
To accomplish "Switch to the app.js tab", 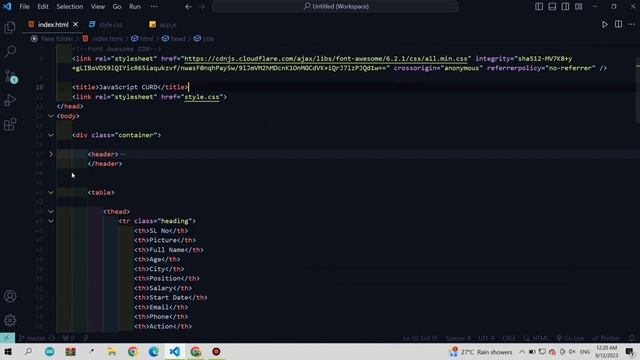I will click(x=167, y=24).
